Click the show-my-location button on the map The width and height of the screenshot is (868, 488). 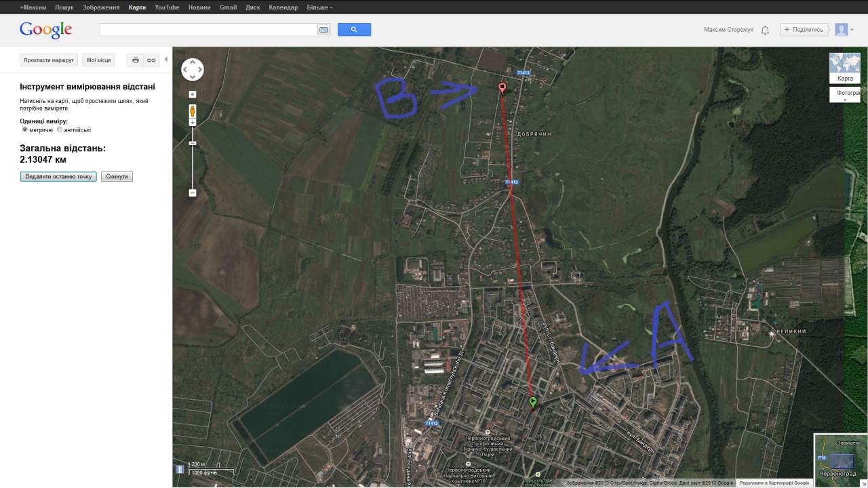[193, 94]
